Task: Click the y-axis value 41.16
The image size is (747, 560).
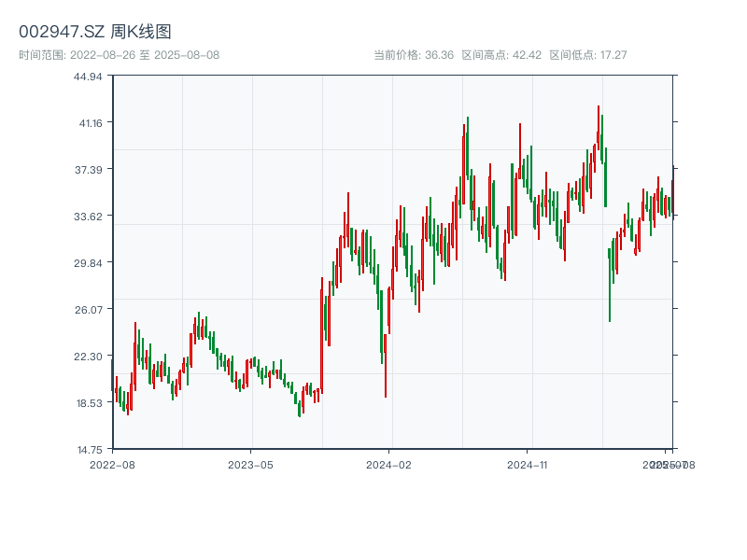Action: (x=91, y=123)
